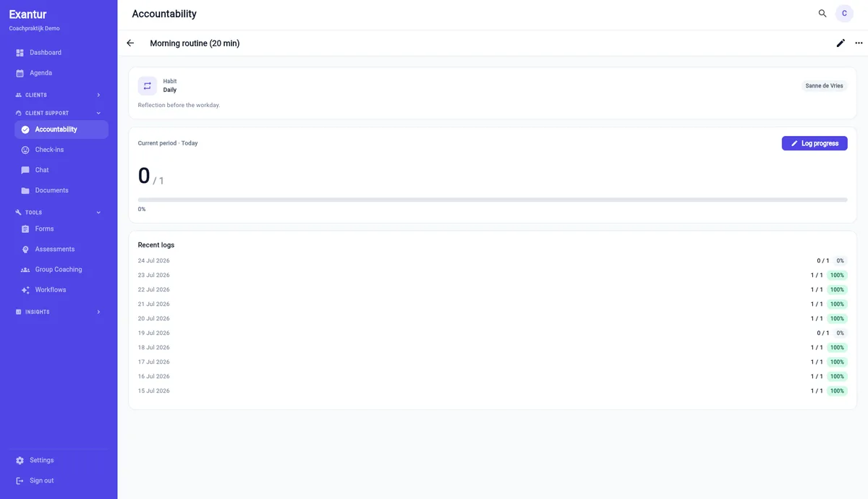Screen dimensions: 868x499
Task: Click the 15 Jul 2026 log date
Action: pos(154,391)
